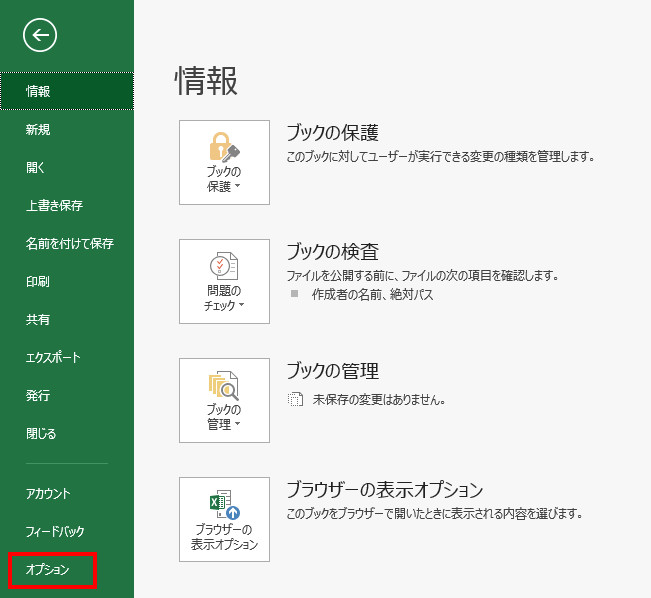
Task: Open the 印刷 page
Action: 67,281
